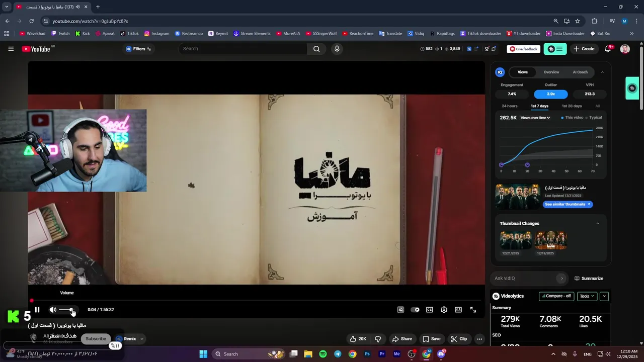The image size is (644, 362).
Task: Click the vidIQ icon in player controls
Action: pyautogui.click(x=400, y=310)
